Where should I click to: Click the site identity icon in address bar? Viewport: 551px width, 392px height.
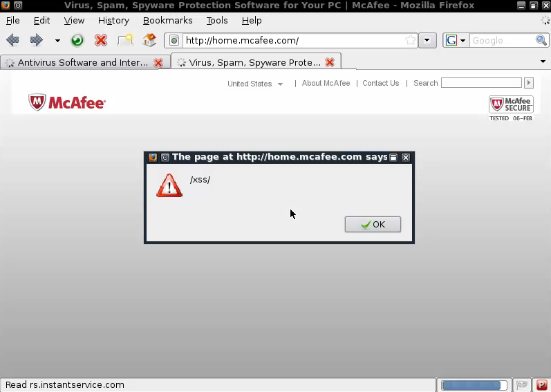174,40
